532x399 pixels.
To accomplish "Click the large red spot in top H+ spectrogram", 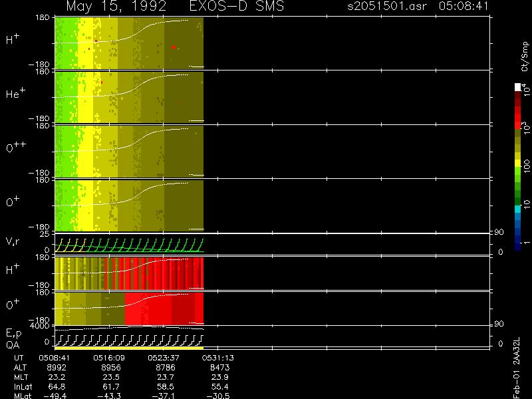I will tap(174, 47).
